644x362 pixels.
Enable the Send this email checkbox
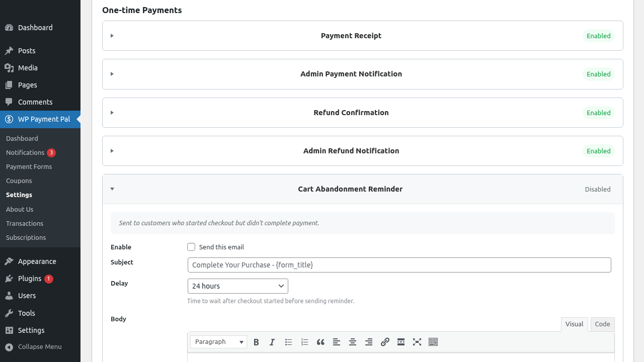click(x=191, y=247)
